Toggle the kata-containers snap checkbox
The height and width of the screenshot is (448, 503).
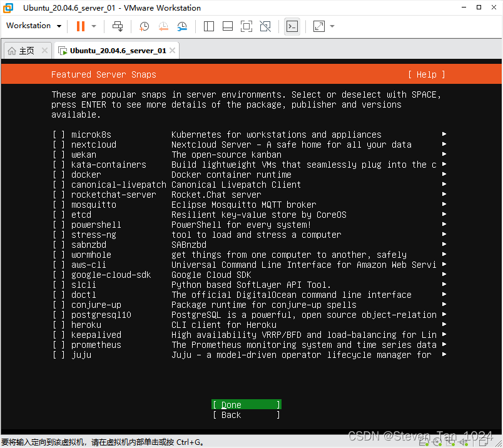[59, 165]
